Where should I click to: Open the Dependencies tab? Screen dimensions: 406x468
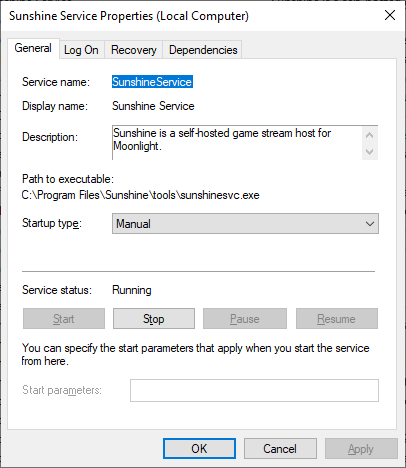(x=203, y=50)
